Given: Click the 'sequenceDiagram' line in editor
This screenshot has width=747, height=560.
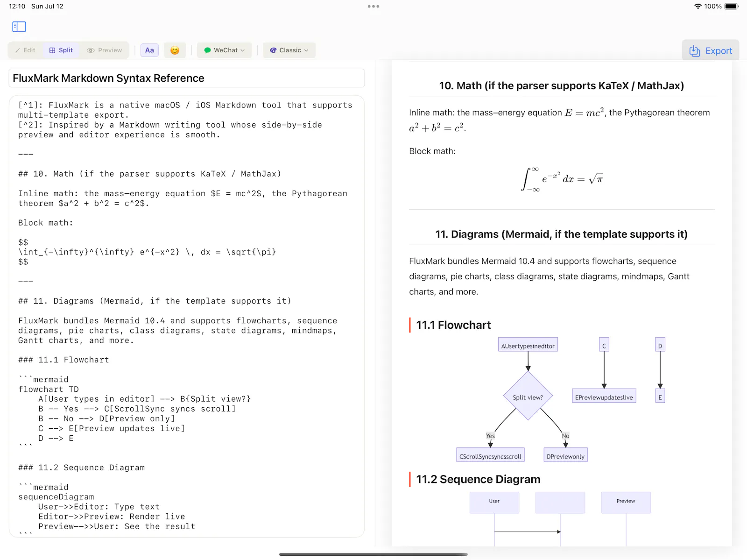Looking at the screenshot, I should pos(56,497).
